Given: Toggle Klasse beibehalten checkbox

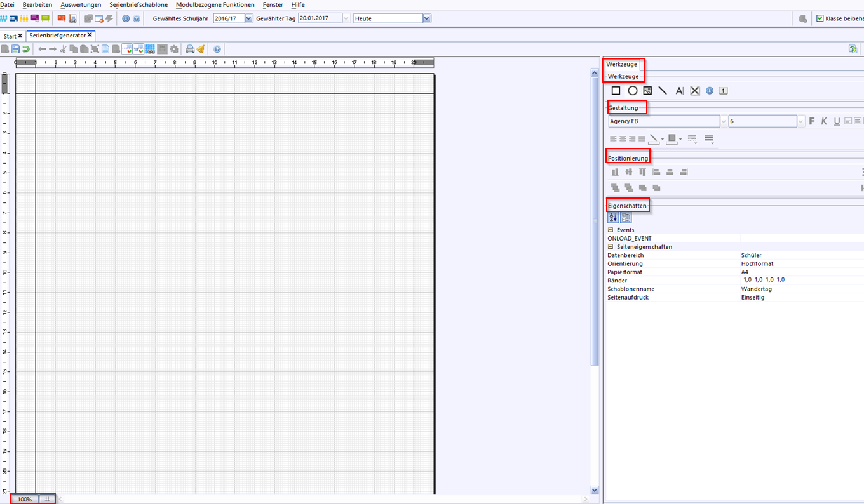Looking at the screenshot, I should tap(820, 18).
